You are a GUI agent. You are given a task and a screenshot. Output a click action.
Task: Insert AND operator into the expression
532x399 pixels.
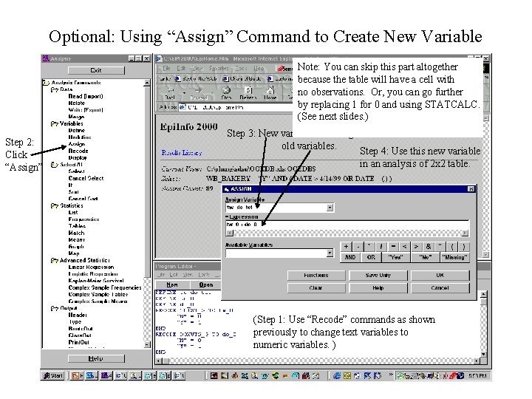click(x=350, y=257)
